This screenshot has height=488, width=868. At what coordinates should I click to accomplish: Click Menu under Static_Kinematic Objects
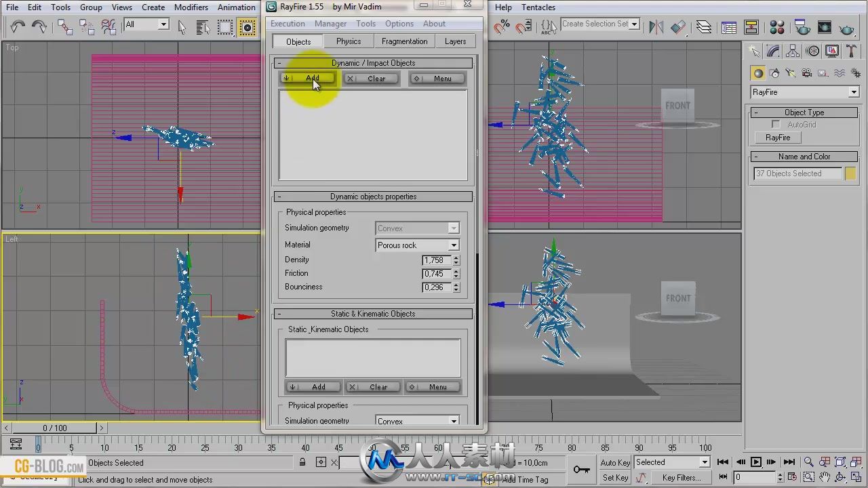[433, 387]
